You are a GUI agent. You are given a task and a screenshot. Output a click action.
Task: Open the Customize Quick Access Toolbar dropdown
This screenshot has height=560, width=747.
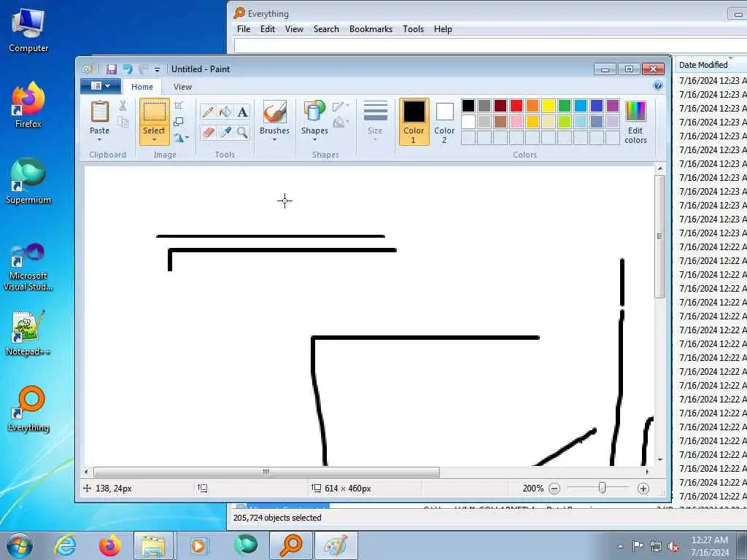click(158, 69)
